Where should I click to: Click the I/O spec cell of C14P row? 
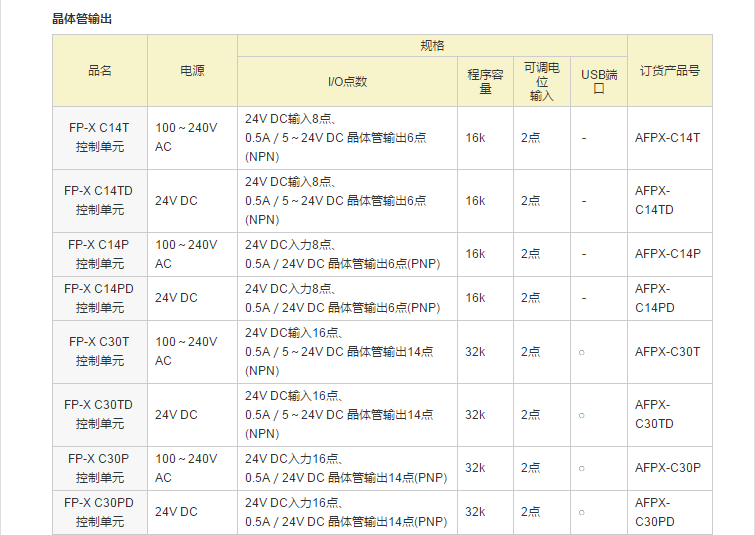(347, 254)
